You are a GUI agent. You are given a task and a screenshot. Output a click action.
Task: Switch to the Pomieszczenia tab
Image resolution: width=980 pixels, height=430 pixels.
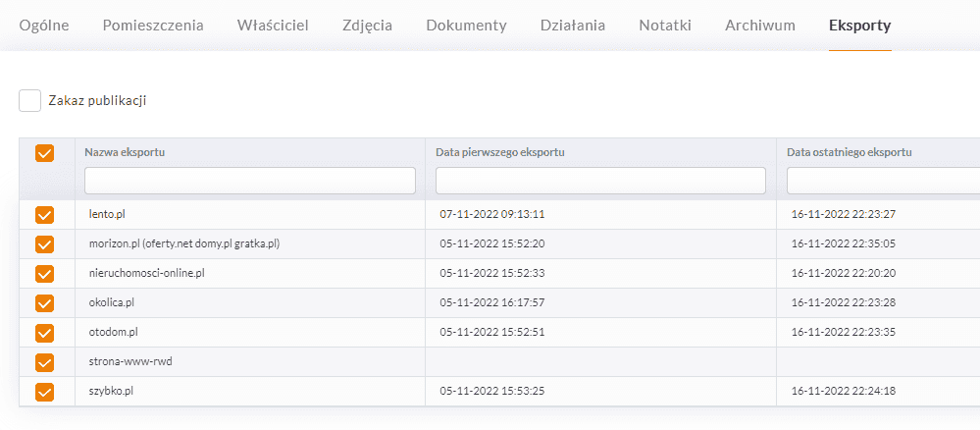(153, 26)
